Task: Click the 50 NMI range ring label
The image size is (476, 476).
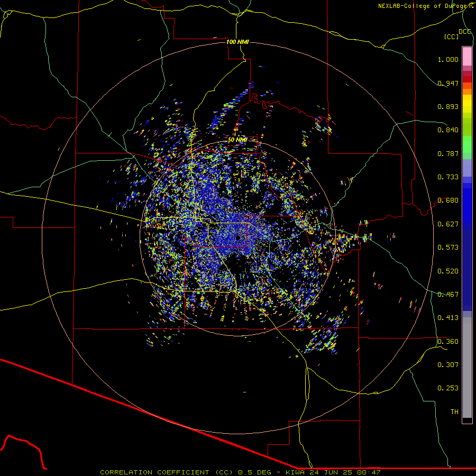Action: pos(237,140)
